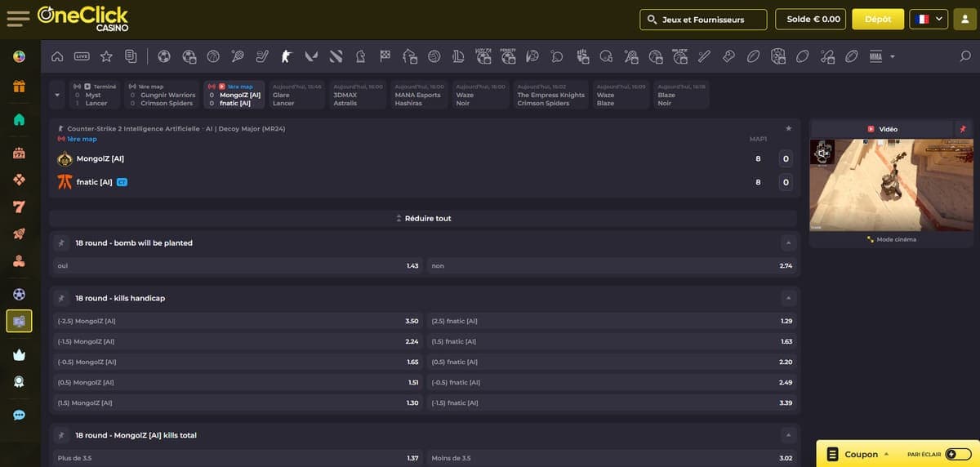This screenshot has height=467, width=980.
Task: Select the MMA sport icon
Action: pos(876,56)
